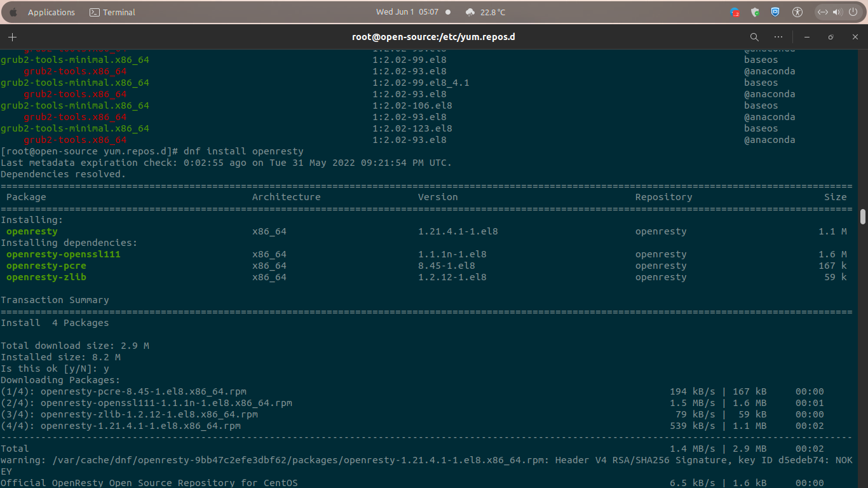Click grub2 version 1:2.02-123.el8
Viewport: 868px width, 488px height.
[412, 128]
